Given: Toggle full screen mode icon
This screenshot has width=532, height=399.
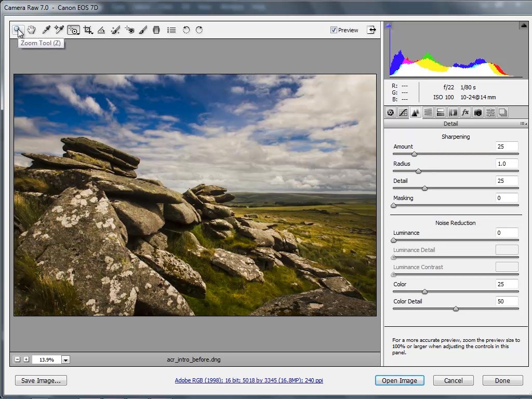Looking at the screenshot, I should [x=371, y=30].
